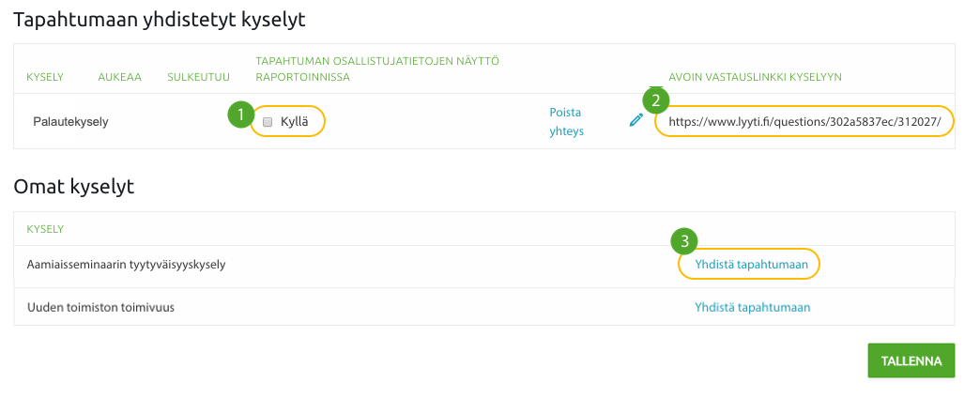
Task: Click the green number 1 badge
Action: tap(240, 115)
